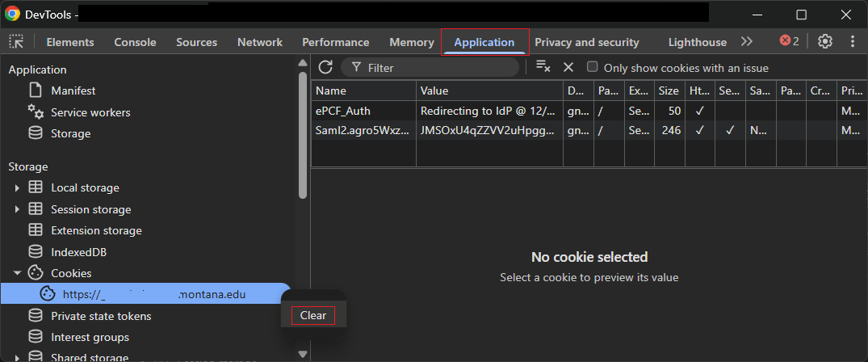Click the size cell showing 50
Viewport: 868px width, 362px height.
click(x=669, y=111)
